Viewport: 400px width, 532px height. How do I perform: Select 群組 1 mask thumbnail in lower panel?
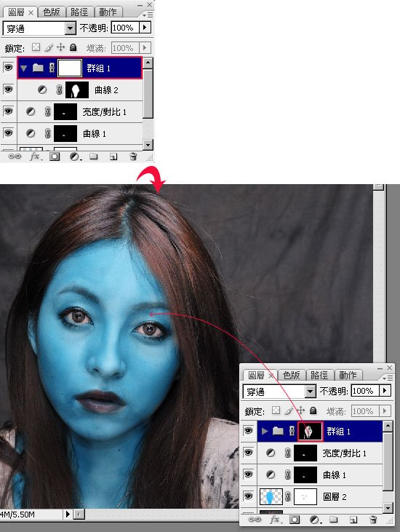pyautogui.click(x=310, y=432)
